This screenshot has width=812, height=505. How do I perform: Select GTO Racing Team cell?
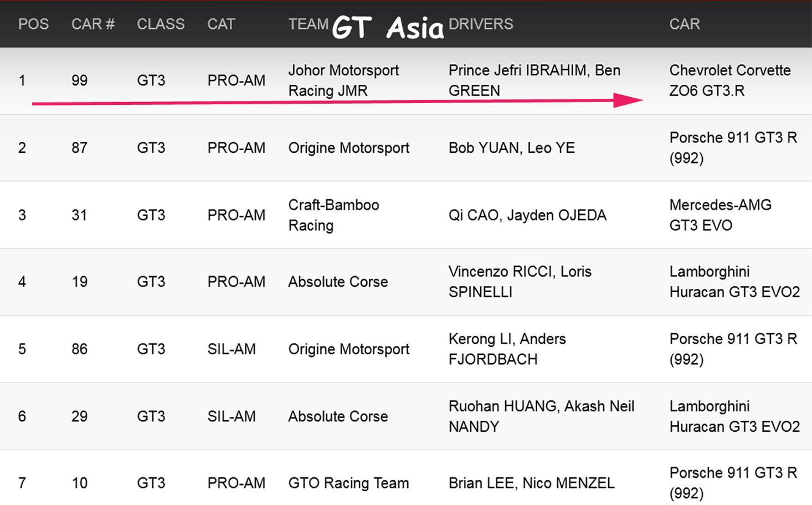tap(348, 483)
